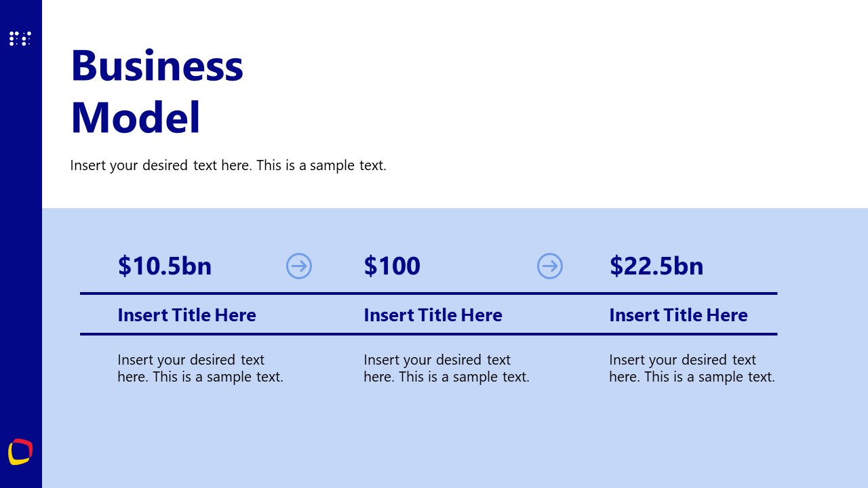This screenshot has height=488, width=868.
Task: Click the dotted grid icon in the sidebar
Action: [x=20, y=39]
